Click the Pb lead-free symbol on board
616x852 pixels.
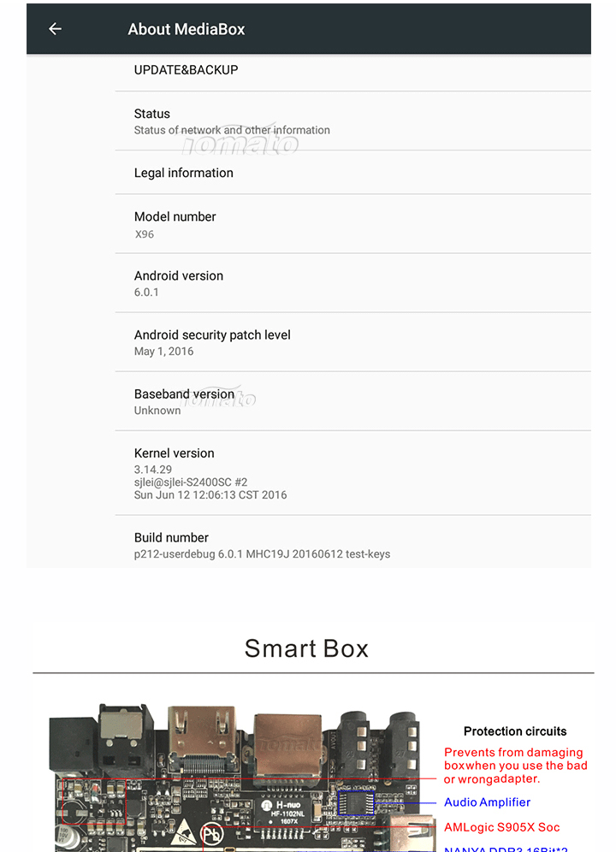tap(211, 834)
